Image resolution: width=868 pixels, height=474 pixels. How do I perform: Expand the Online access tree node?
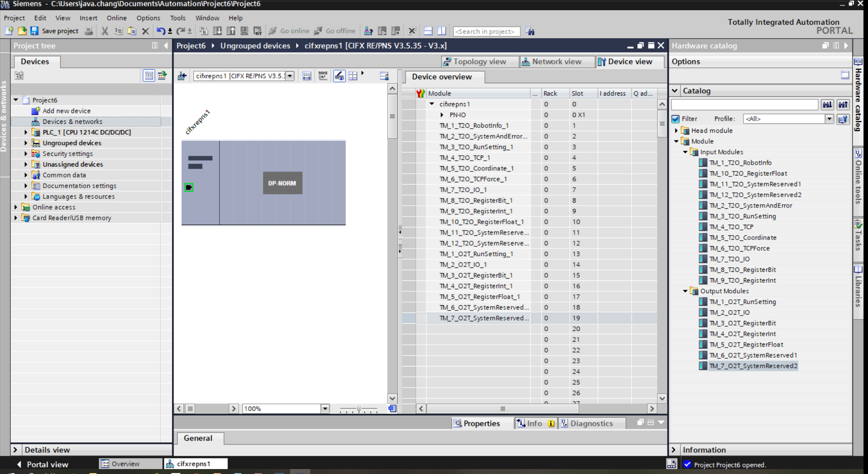pyautogui.click(x=16, y=207)
